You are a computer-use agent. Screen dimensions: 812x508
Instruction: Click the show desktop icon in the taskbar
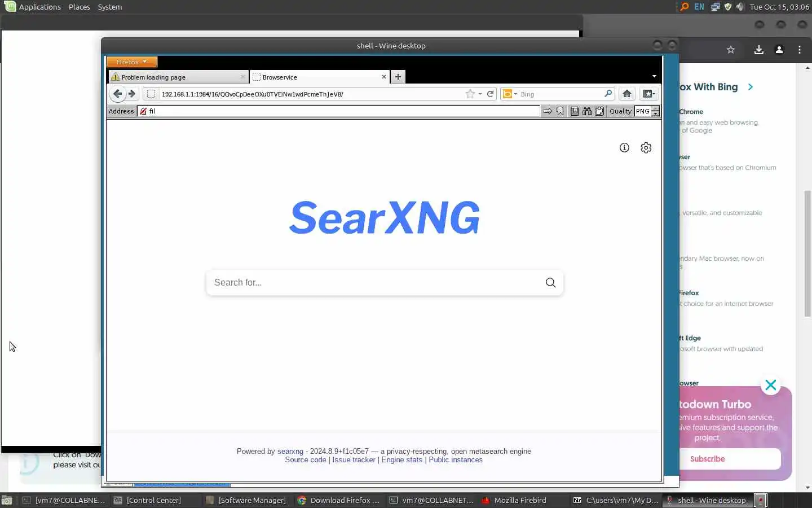[7, 500]
